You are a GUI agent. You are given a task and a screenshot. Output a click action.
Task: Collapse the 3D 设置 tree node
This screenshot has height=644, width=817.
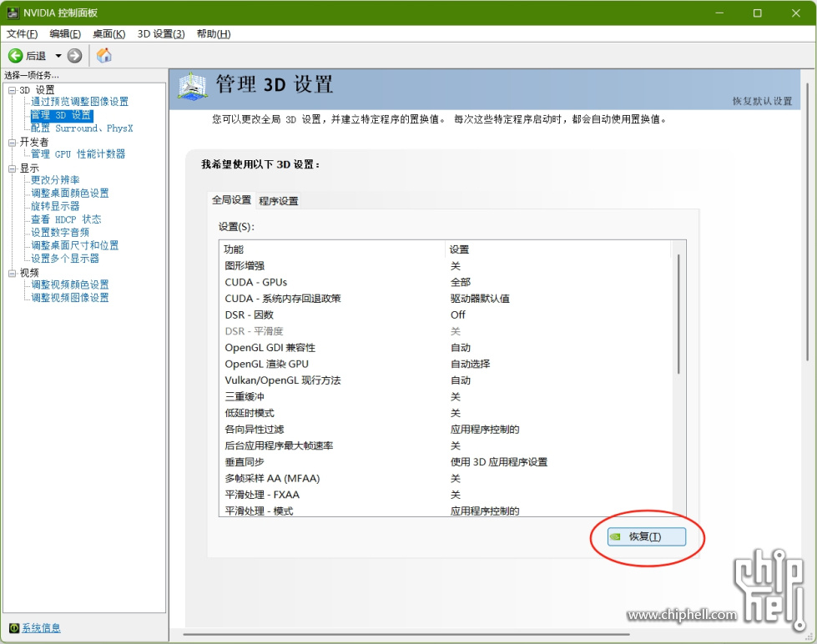(12, 90)
